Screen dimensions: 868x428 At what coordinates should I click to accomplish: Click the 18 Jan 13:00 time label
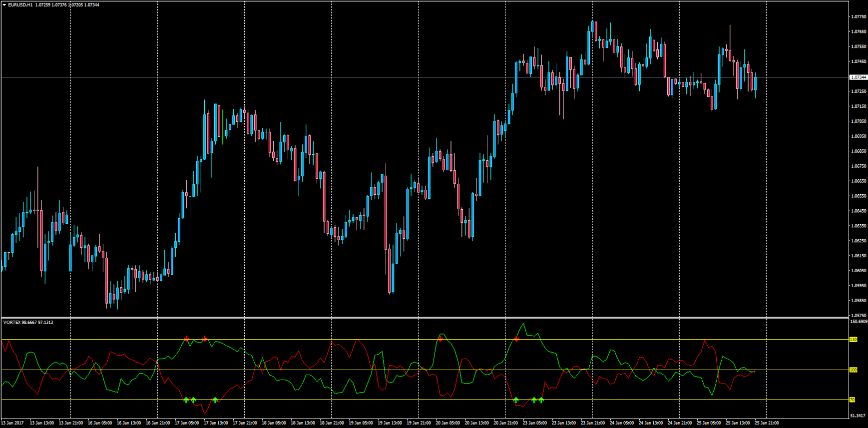(303, 423)
